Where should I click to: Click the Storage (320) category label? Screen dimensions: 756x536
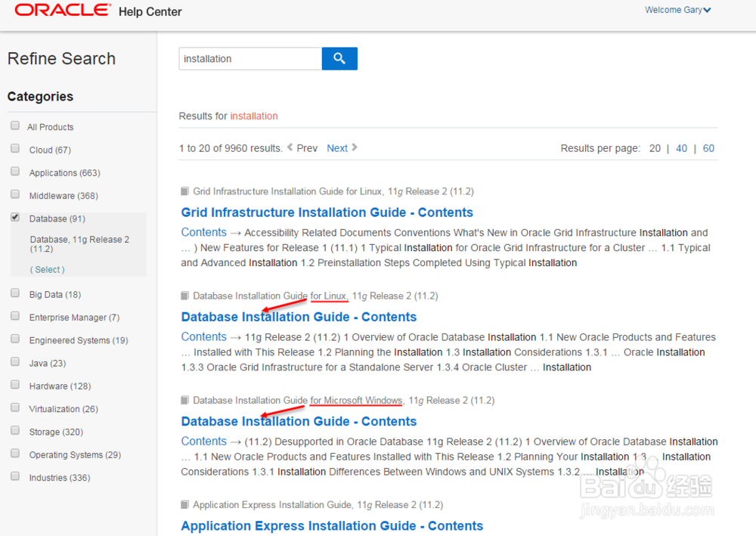56,432
